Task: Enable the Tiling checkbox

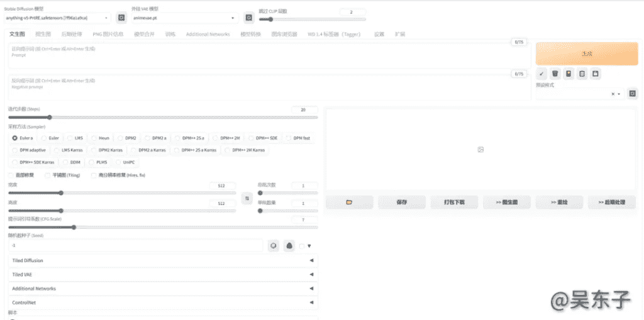Action: (x=48, y=175)
